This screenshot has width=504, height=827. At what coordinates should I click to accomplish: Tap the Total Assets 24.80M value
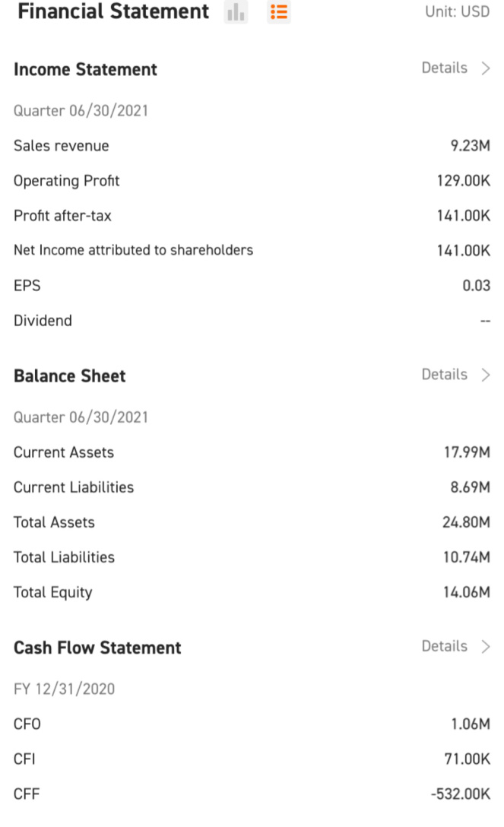point(466,522)
